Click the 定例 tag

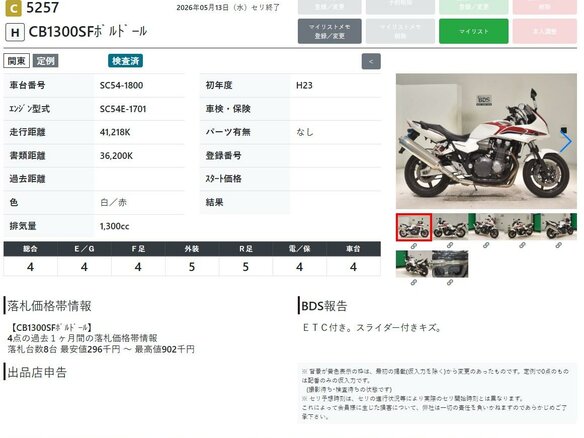pyautogui.click(x=45, y=61)
